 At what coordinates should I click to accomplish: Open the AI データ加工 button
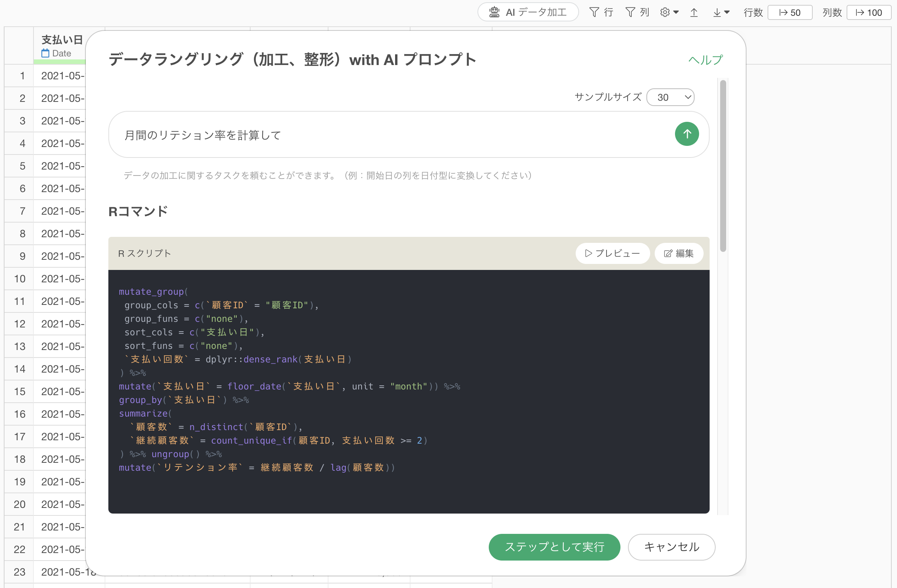528,12
